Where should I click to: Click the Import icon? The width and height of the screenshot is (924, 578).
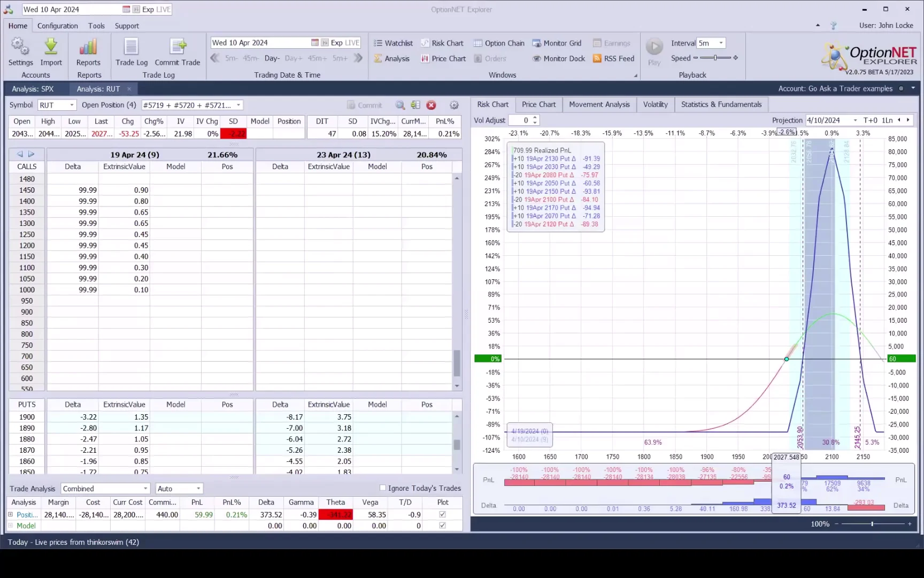(51, 52)
